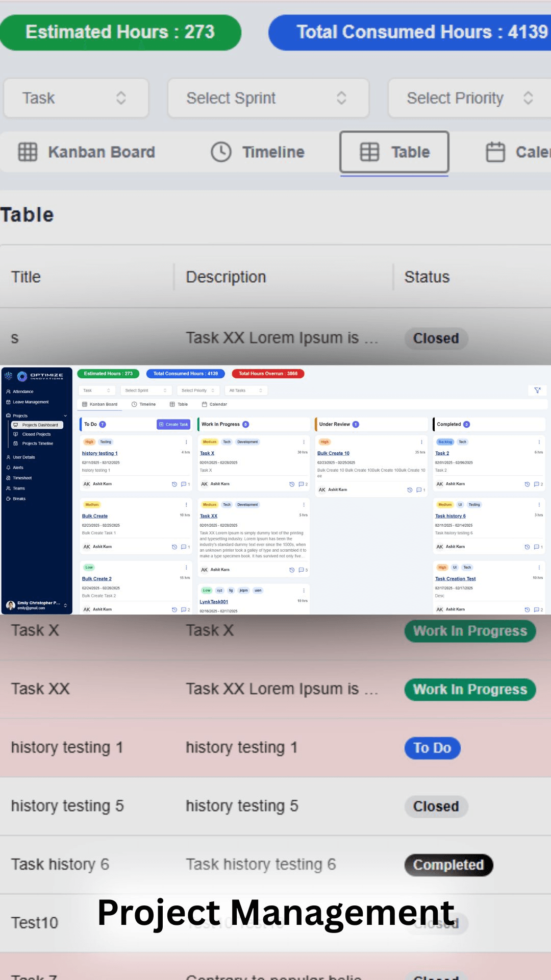Open three-dot menu on LynkTask001 card
This screenshot has width=551, height=980.
(304, 591)
